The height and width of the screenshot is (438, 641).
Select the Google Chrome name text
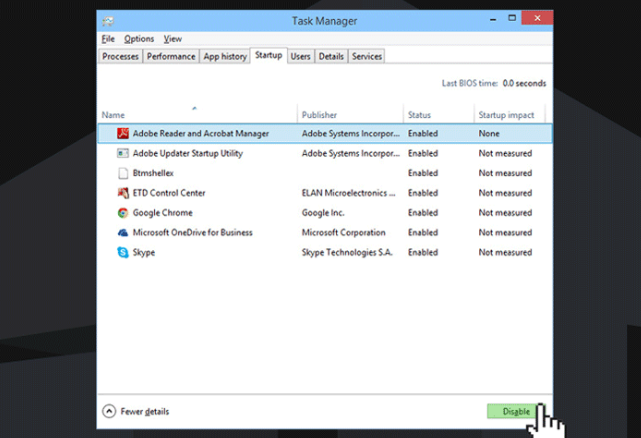[162, 213]
